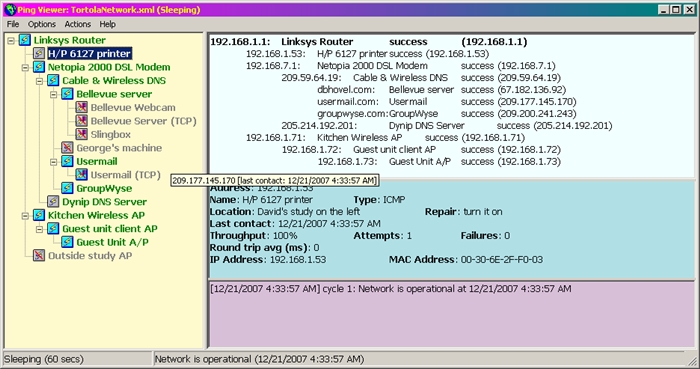Select Bellevue server tree item
700x369 pixels.
114,94
